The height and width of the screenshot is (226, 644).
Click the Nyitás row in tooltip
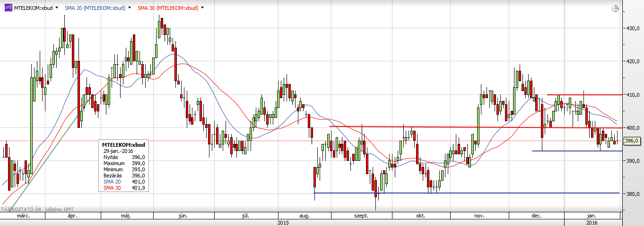tap(124, 157)
